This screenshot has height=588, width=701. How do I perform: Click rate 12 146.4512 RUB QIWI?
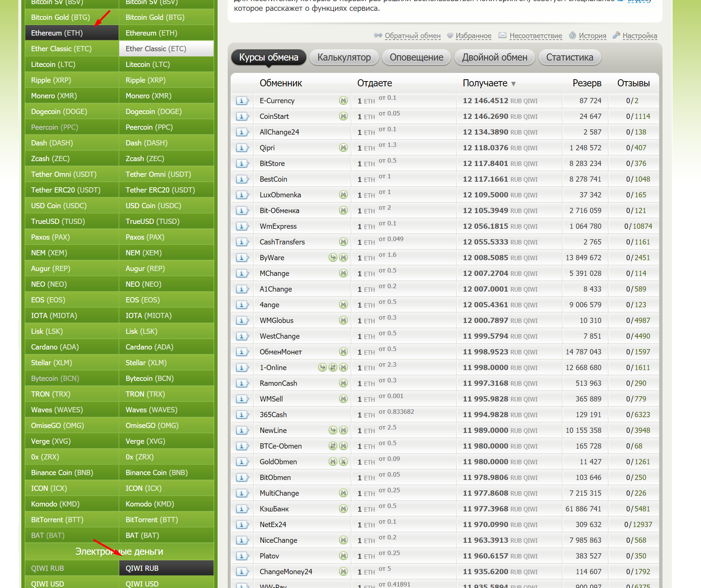(x=500, y=101)
